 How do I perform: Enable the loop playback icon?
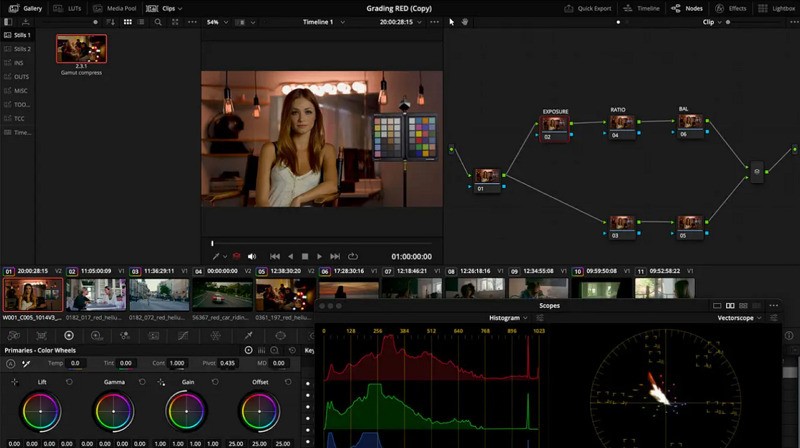pyautogui.click(x=353, y=257)
